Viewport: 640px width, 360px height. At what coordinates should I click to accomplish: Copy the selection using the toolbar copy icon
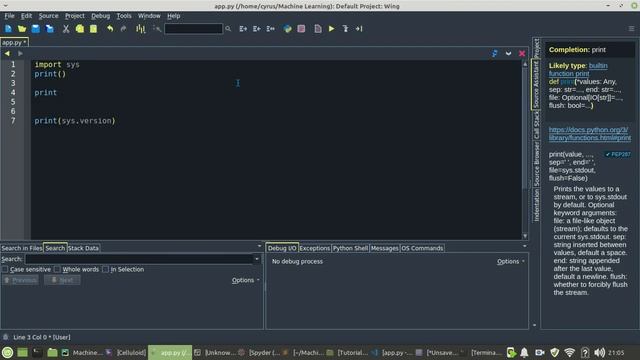coord(80,29)
